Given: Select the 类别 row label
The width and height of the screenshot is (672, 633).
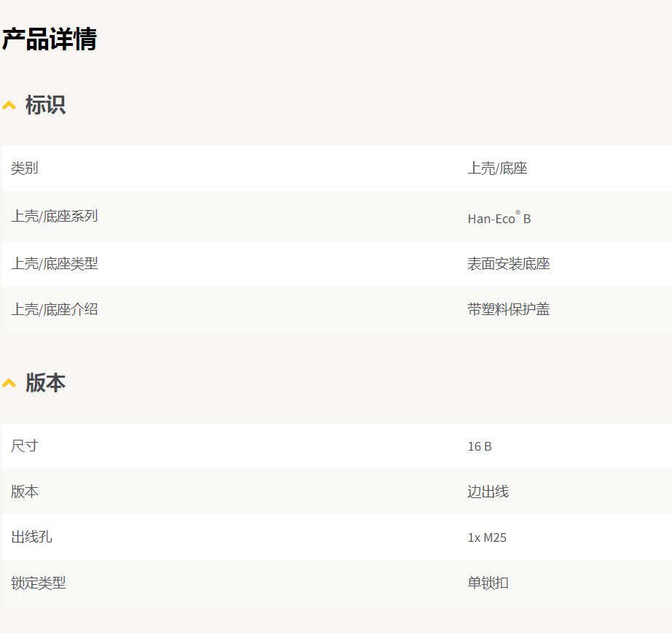Looking at the screenshot, I should (x=25, y=168).
